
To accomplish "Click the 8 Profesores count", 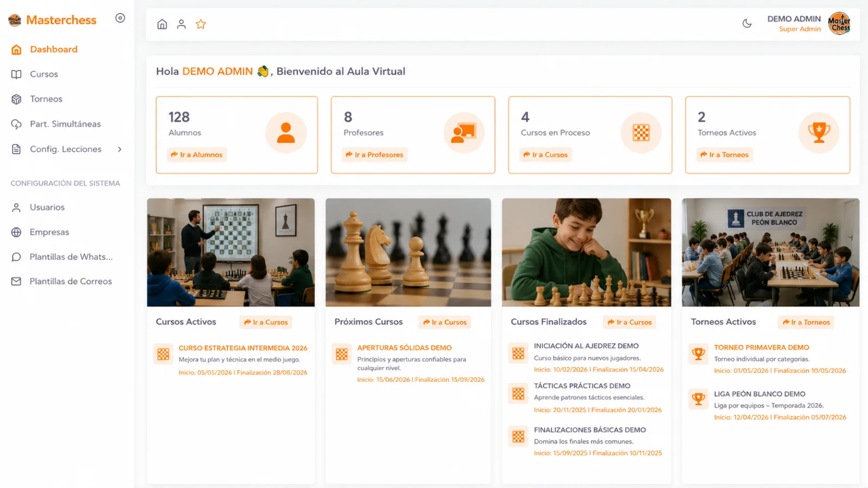I will pos(348,117).
